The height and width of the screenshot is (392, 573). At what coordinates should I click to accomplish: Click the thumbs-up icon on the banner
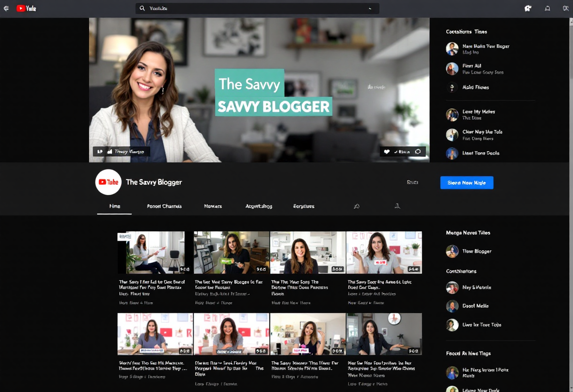(110, 151)
